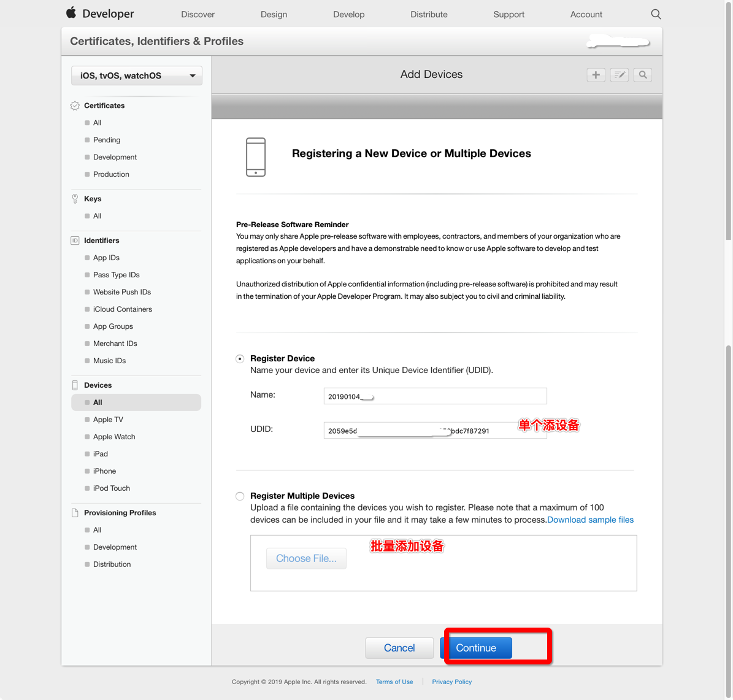733x700 pixels.
Task: Click the Identifiers section heading
Action: 101,240
